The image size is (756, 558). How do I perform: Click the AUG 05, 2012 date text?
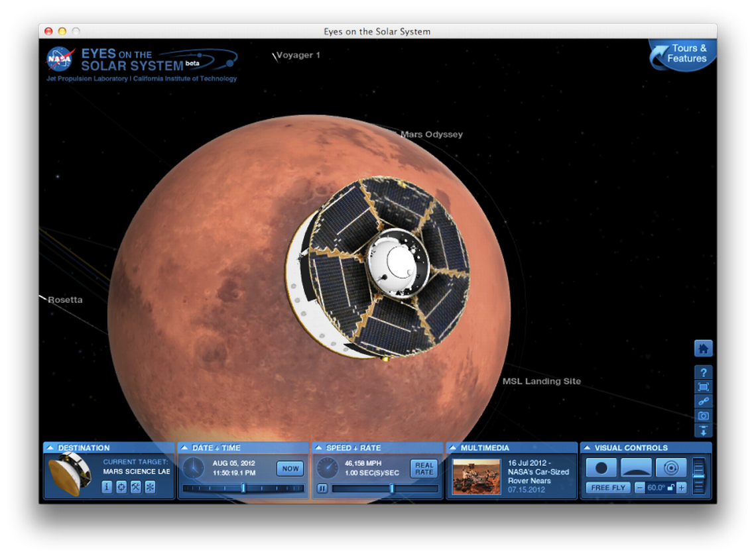[233, 463]
